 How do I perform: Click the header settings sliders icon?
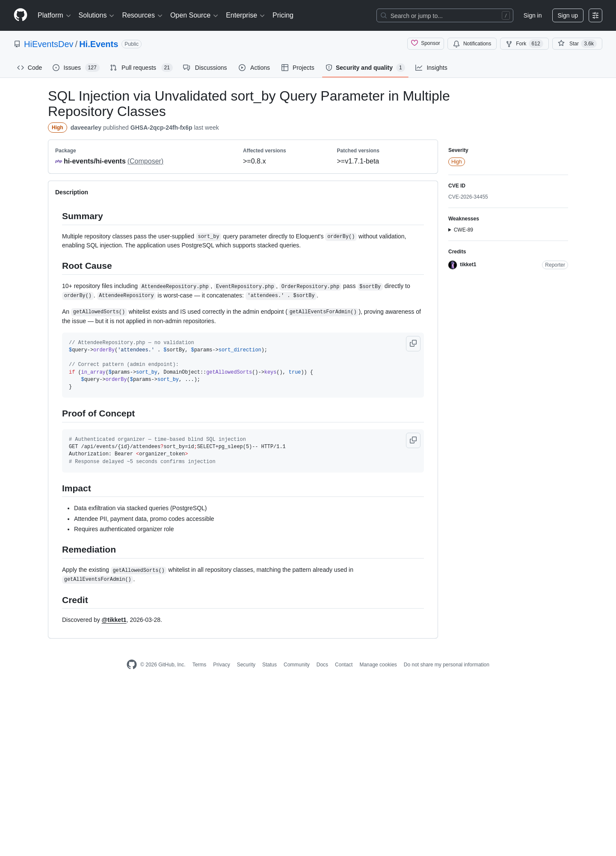click(x=595, y=15)
